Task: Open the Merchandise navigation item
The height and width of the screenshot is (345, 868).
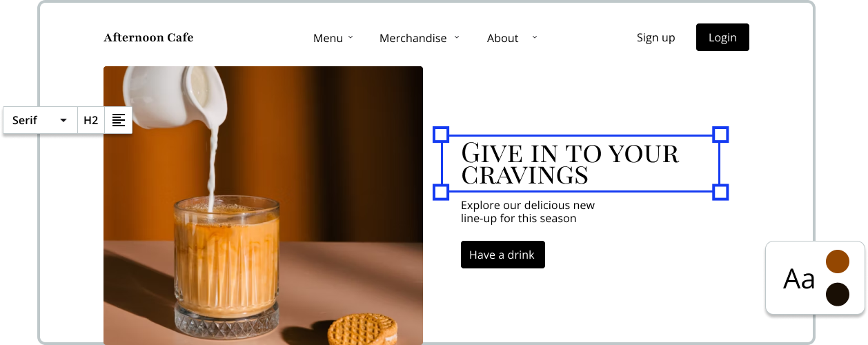Action: pos(413,38)
